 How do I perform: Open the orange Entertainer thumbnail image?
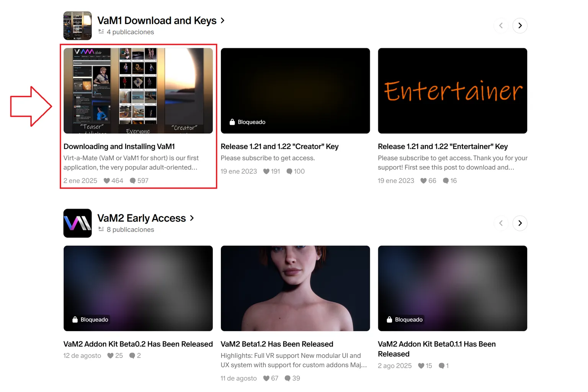[452, 91]
